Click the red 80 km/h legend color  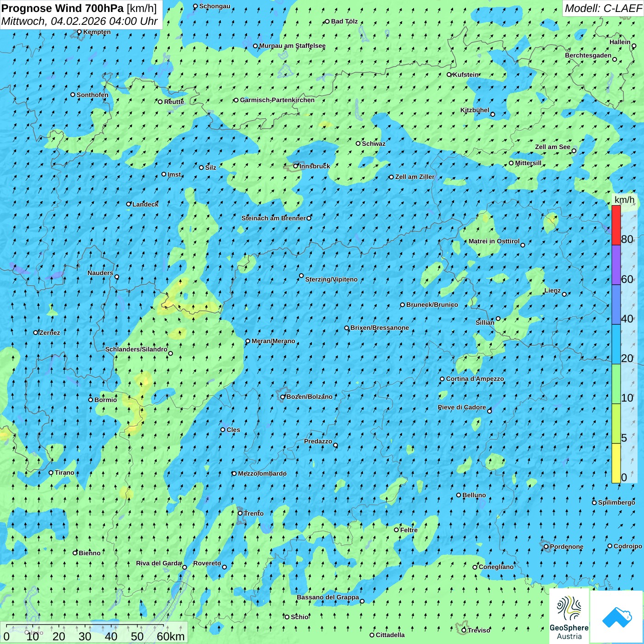coord(616,225)
